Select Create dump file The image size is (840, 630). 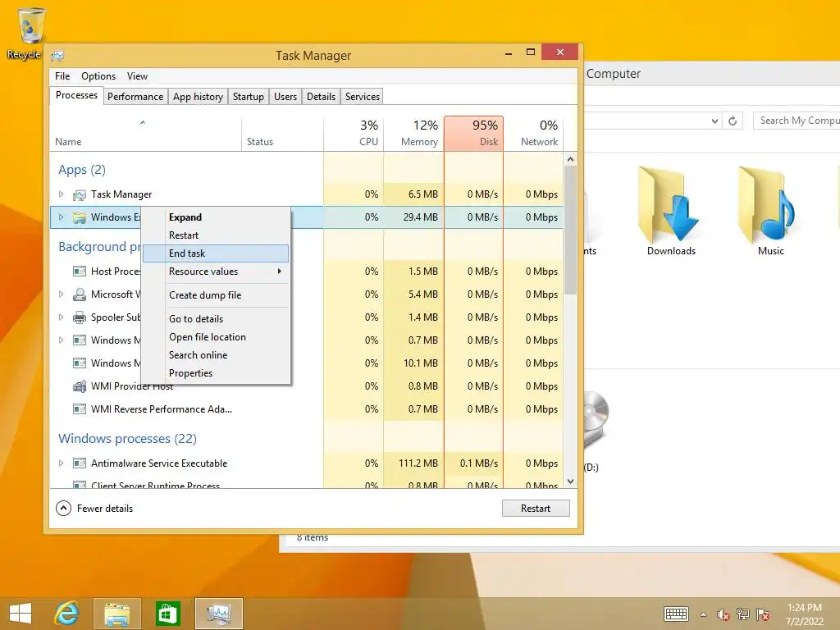click(216, 295)
